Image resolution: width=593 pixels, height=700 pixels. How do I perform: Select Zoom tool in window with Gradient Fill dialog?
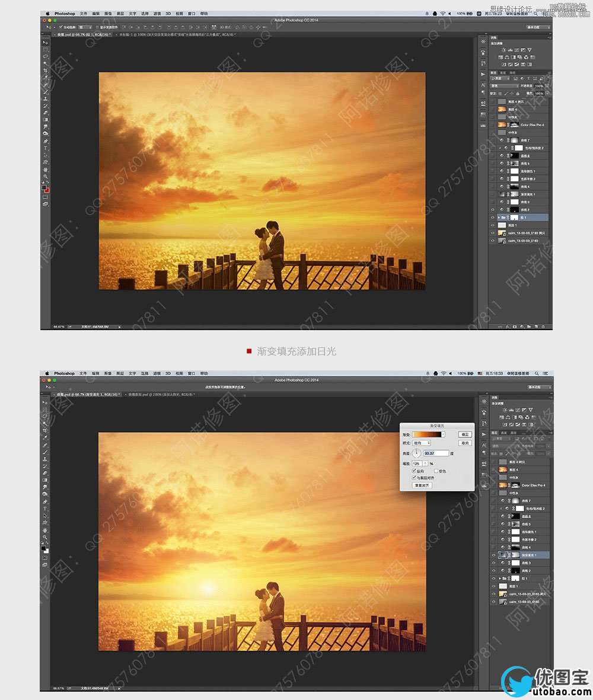(x=46, y=536)
